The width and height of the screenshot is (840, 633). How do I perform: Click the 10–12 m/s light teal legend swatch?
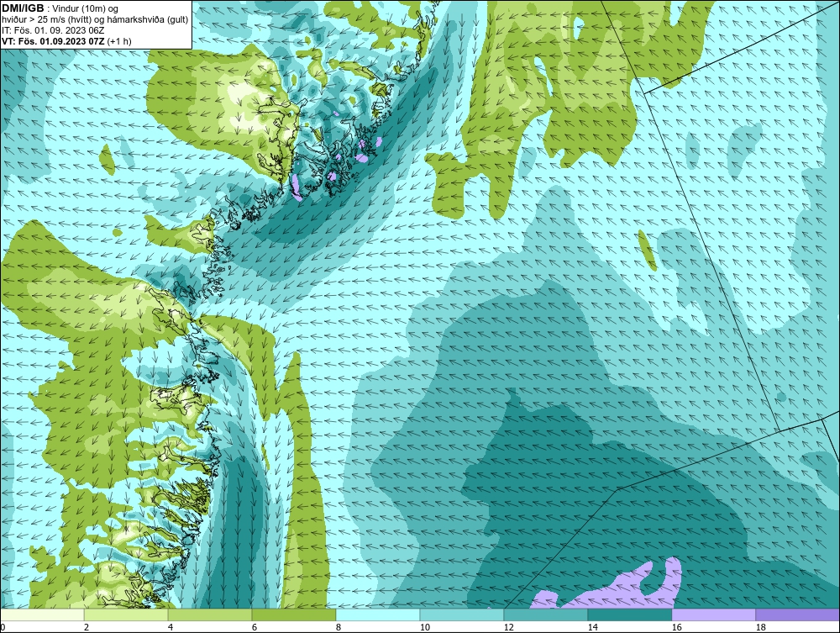pos(462,615)
